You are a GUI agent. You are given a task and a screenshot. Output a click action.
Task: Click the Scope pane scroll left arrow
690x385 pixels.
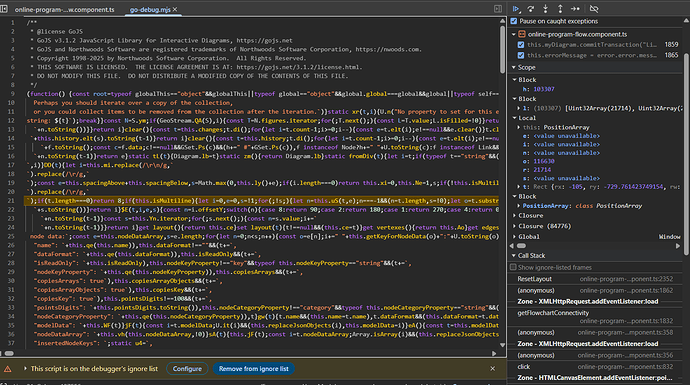coord(512,246)
